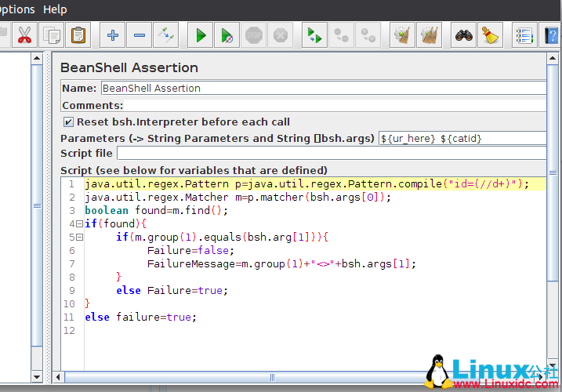The image size is (562, 392).
Task: Click the Copy icon in toolbar
Action: [52, 35]
